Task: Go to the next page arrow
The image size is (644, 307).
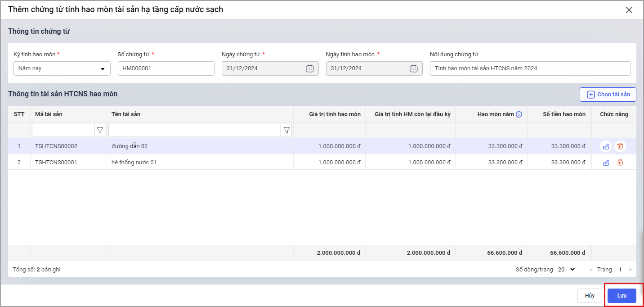Action: point(631,270)
